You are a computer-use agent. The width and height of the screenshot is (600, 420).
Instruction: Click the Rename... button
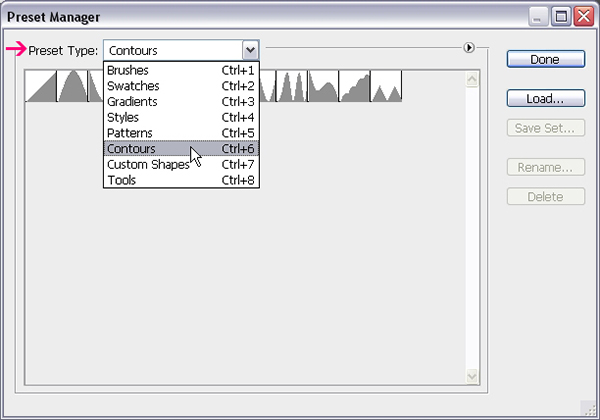pos(546,167)
